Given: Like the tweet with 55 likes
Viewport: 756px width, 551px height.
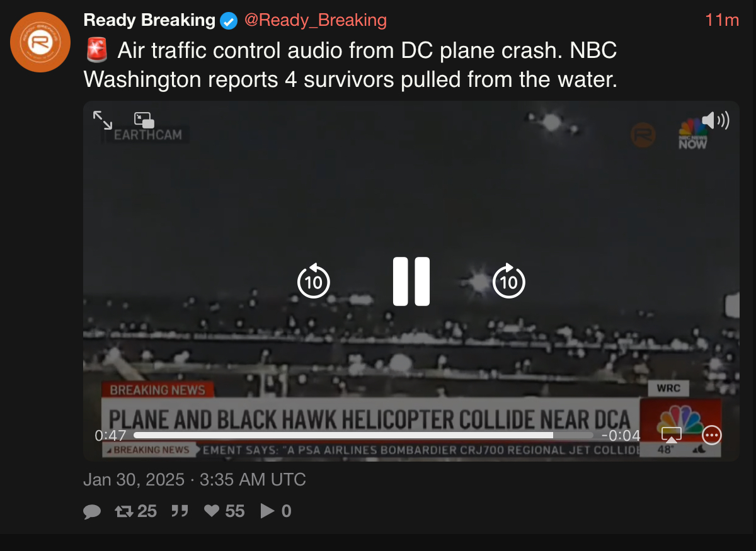Looking at the screenshot, I should 224,511.
